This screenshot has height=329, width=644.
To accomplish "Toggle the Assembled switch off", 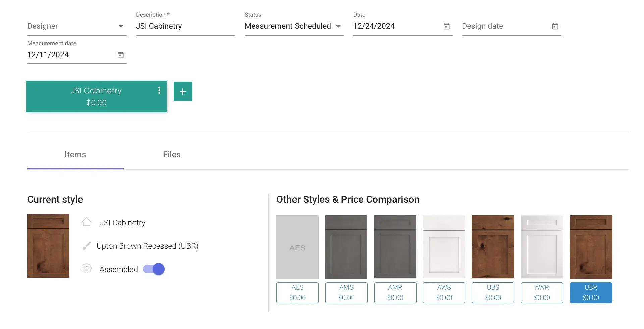I will click(154, 269).
